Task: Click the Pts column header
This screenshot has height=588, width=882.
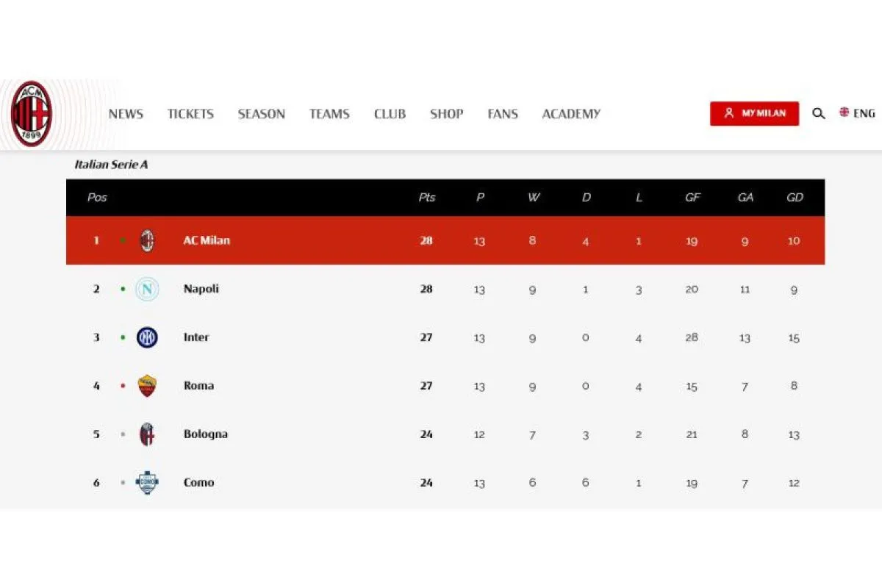Action: [x=427, y=197]
